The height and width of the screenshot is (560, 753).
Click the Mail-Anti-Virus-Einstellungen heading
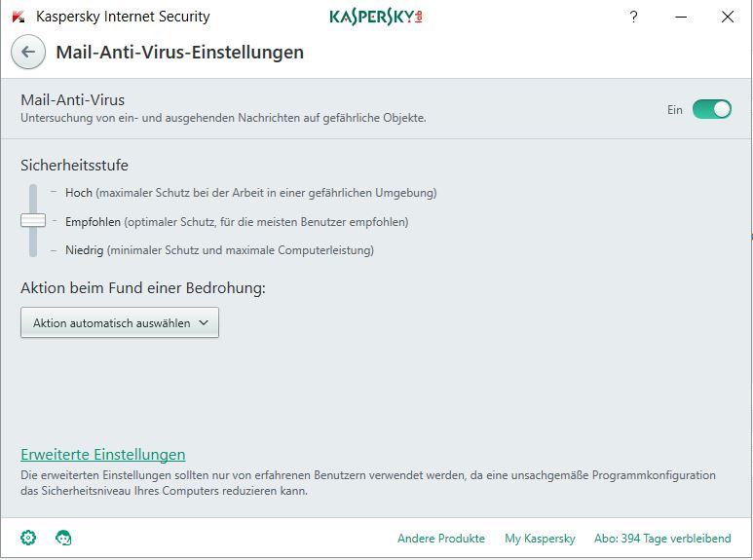coord(179,52)
